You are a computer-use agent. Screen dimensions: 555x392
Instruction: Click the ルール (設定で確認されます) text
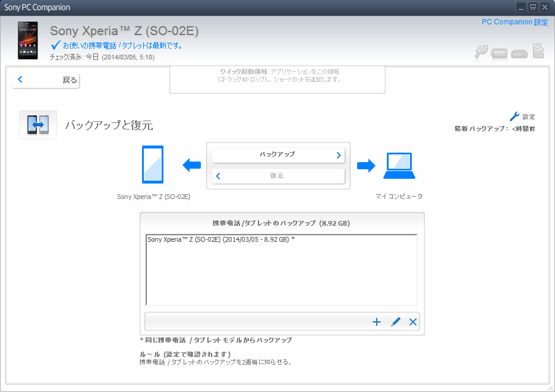[x=185, y=354]
